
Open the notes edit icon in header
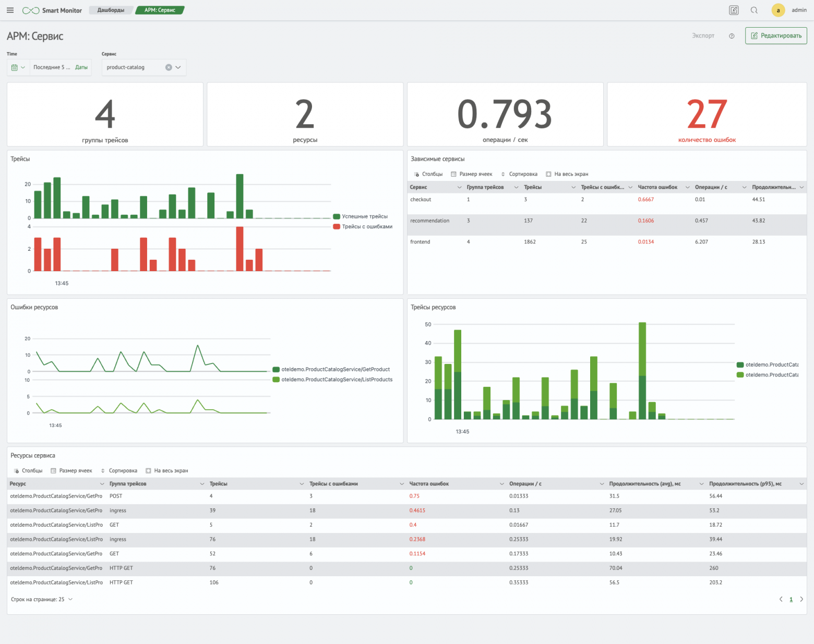coord(734,10)
